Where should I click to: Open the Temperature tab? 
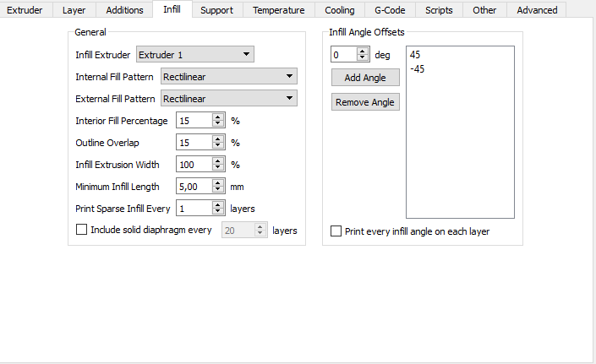pos(278,10)
